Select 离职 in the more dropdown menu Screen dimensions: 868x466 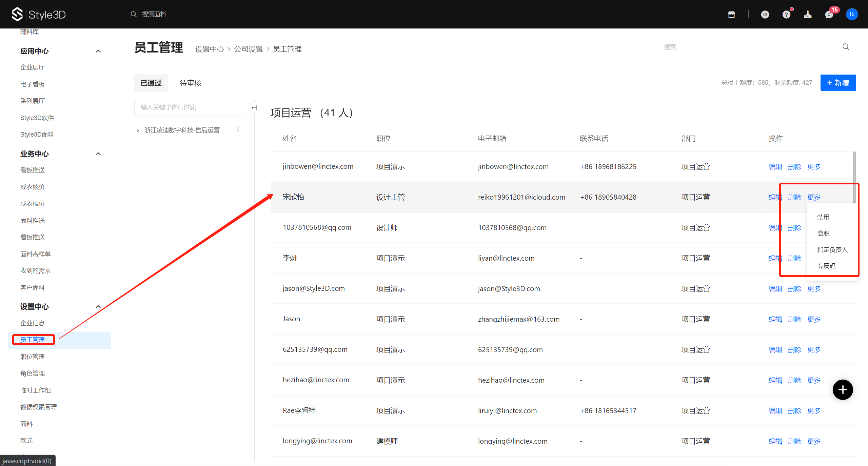point(823,234)
